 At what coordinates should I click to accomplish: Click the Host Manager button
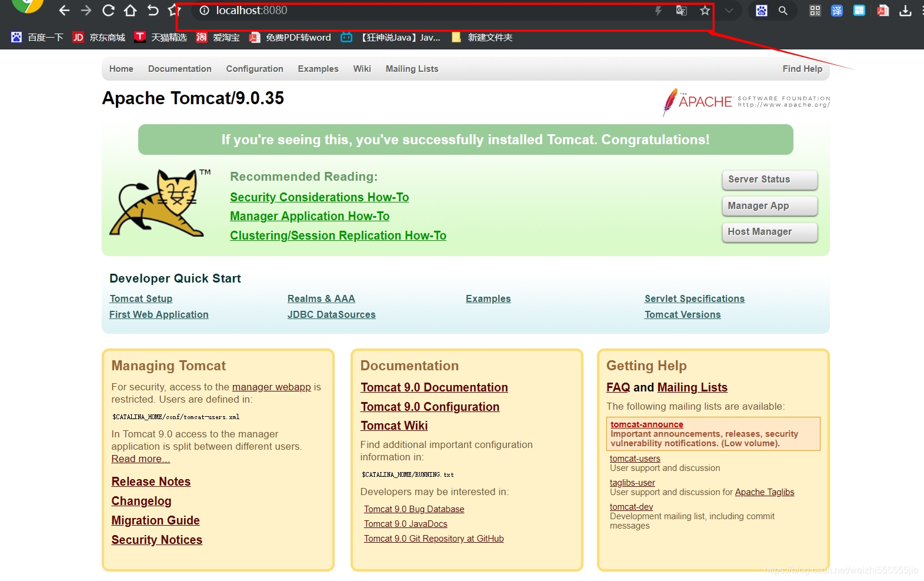point(770,232)
